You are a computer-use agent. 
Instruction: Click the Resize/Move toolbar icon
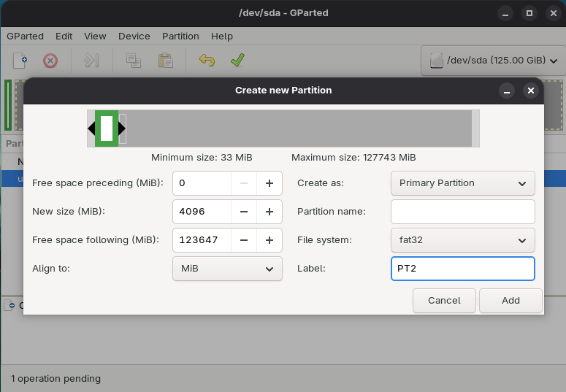(91, 61)
